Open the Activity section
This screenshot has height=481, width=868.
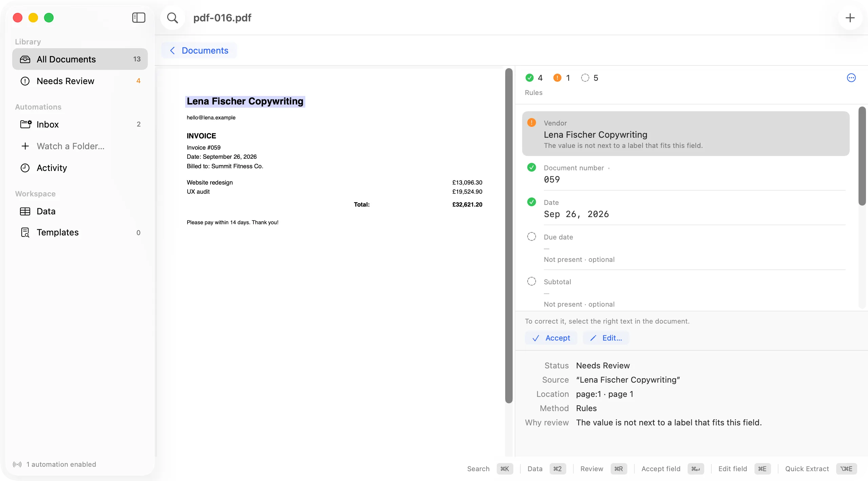coord(80,168)
